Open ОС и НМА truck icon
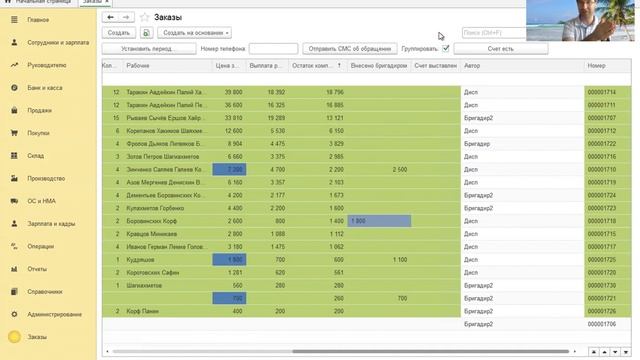Screen dimensions: 640x360 [14, 201]
